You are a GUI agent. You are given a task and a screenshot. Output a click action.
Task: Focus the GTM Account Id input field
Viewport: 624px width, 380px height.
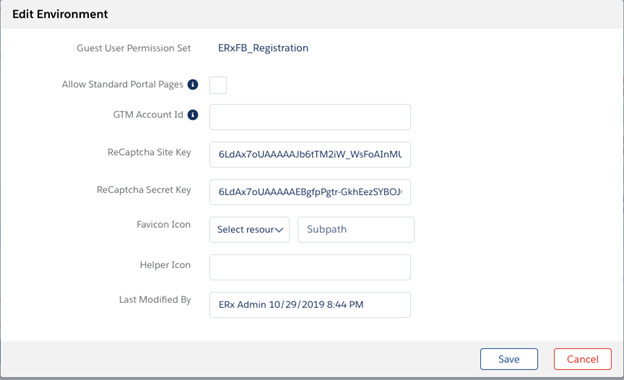[x=310, y=117]
